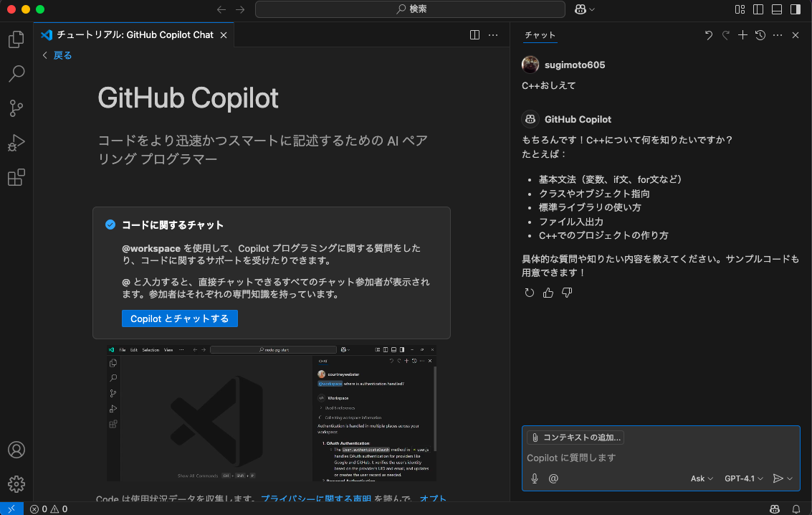Start a new chat with plus icon
The height and width of the screenshot is (515, 812).
742,34
